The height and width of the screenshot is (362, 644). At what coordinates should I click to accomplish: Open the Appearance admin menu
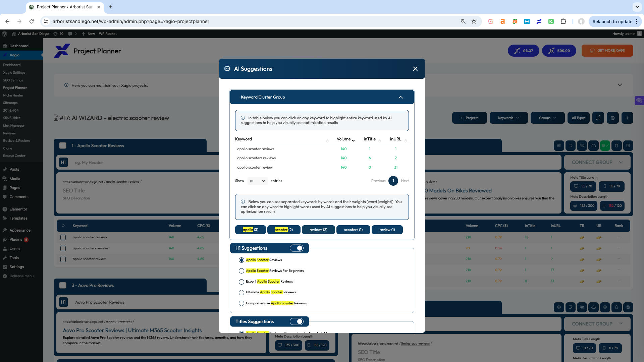(20, 230)
